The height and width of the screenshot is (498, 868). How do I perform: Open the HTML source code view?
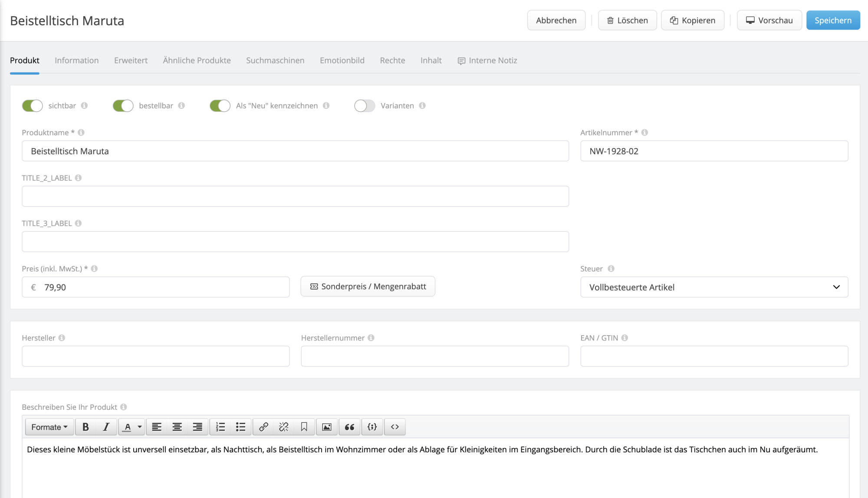[395, 427]
